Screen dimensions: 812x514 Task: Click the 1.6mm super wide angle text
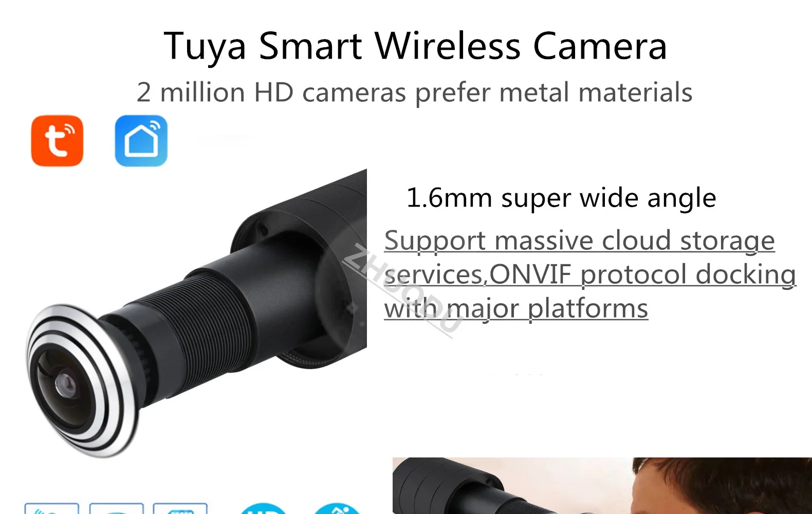click(561, 198)
